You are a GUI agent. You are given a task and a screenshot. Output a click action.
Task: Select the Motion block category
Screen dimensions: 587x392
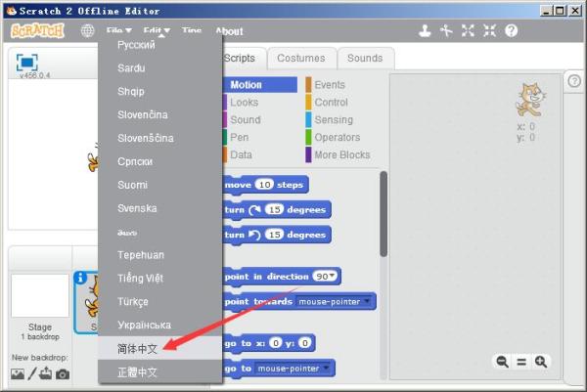pos(260,85)
